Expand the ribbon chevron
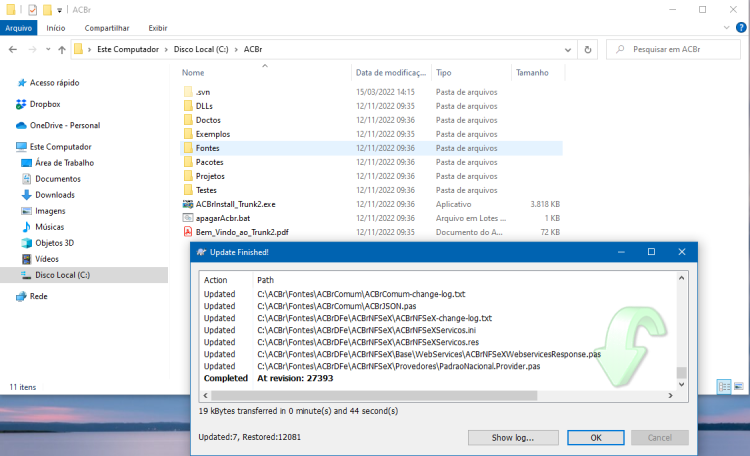750x456 pixels. pyautogui.click(x=727, y=28)
